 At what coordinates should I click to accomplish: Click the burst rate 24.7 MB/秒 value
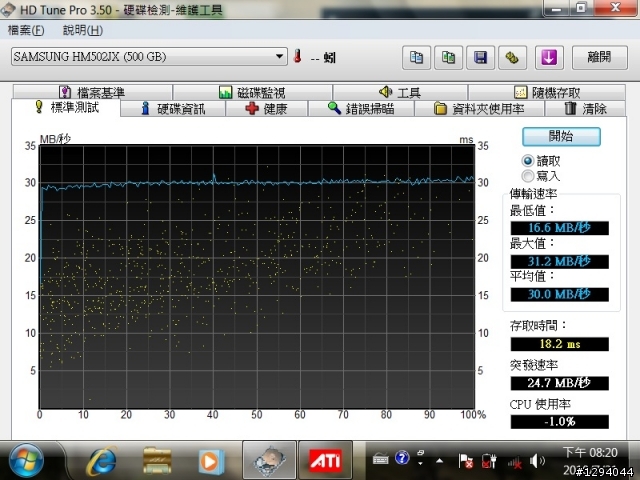tap(560, 383)
